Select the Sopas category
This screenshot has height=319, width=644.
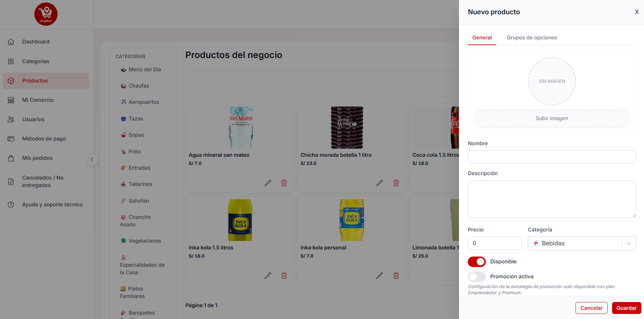(x=132, y=135)
